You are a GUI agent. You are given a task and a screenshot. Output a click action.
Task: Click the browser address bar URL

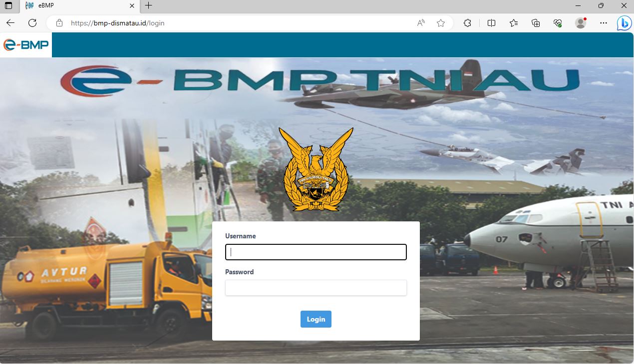coord(117,23)
